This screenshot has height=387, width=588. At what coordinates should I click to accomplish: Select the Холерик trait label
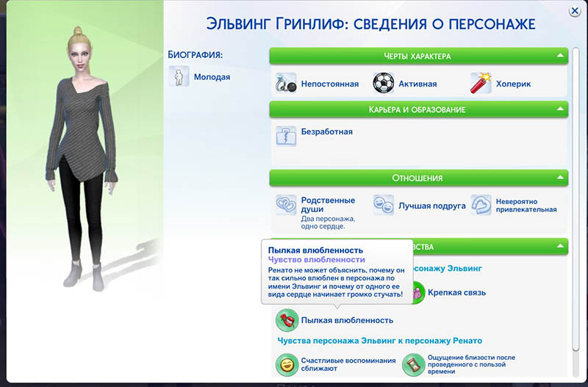(x=513, y=84)
